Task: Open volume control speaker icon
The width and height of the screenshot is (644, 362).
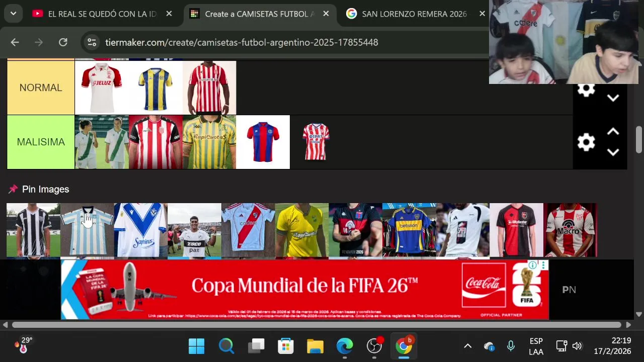Action: [577, 346]
